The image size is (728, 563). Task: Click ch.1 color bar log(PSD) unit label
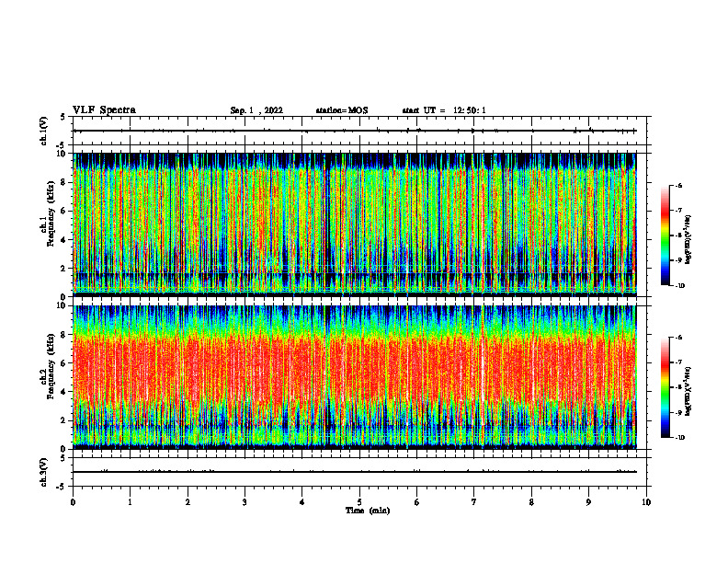[x=688, y=240]
